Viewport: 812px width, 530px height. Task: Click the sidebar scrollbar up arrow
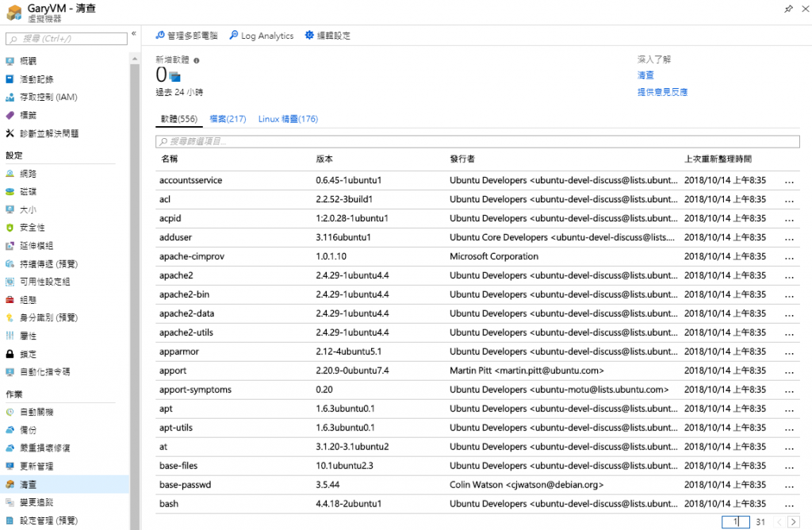coord(135,59)
